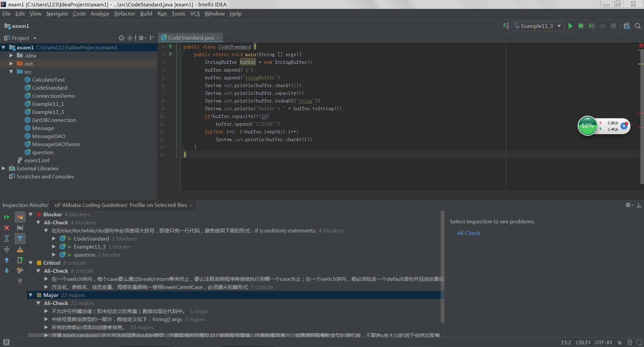The image size is (644, 347).
Task: Close inspection results with red X icon
Action: point(7,228)
